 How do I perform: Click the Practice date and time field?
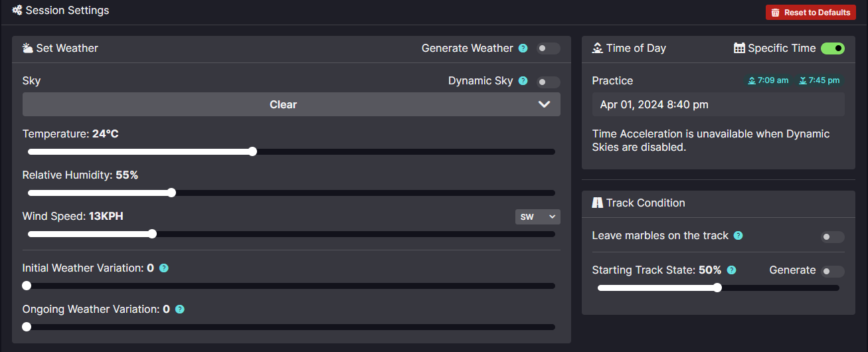pos(719,104)
